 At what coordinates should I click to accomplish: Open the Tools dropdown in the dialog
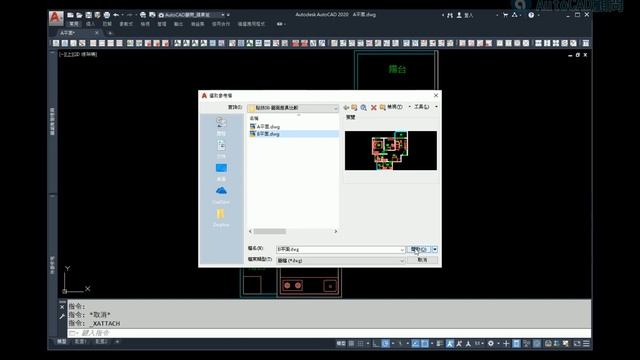(426, 107)
